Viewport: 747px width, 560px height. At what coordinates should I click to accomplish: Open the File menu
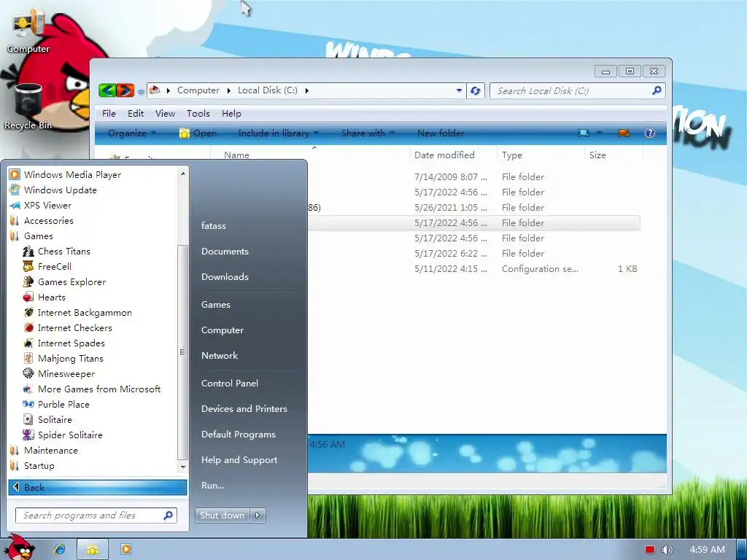109,113
